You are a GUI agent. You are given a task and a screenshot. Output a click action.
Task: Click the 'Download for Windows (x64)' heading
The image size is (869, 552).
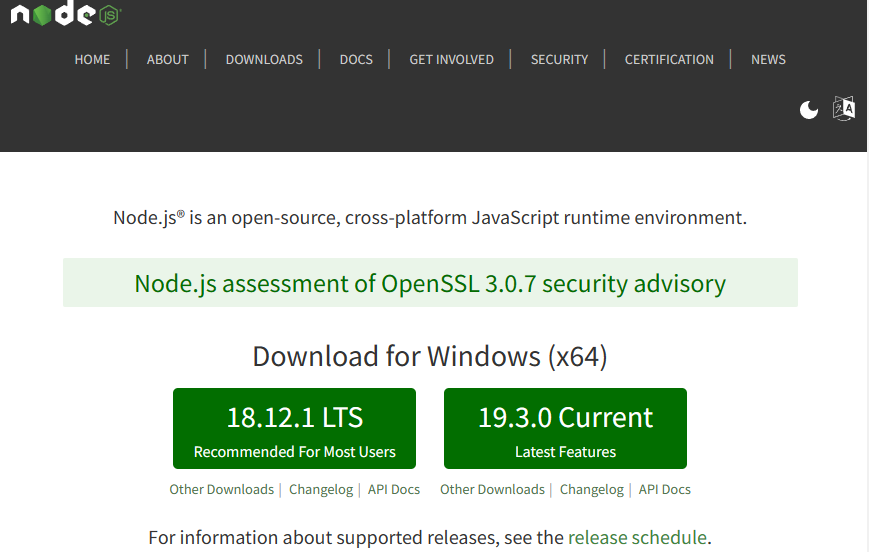[x=430, y=356]
